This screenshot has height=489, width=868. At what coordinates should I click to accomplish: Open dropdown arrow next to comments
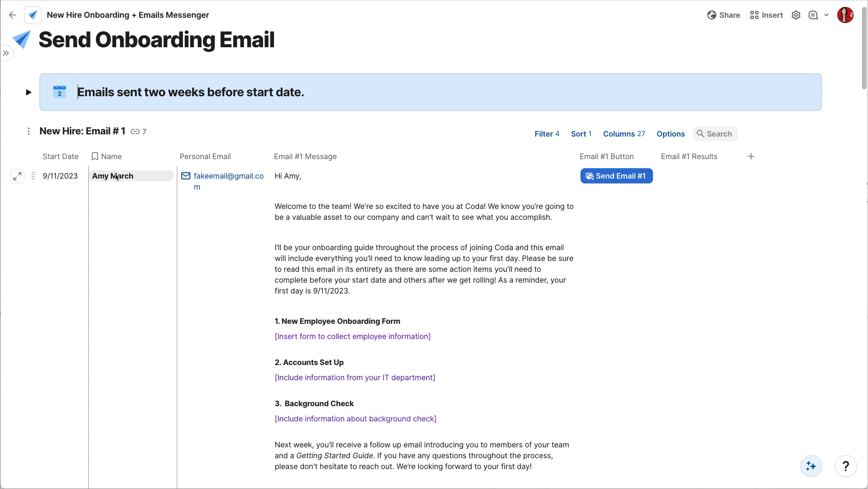826,15
